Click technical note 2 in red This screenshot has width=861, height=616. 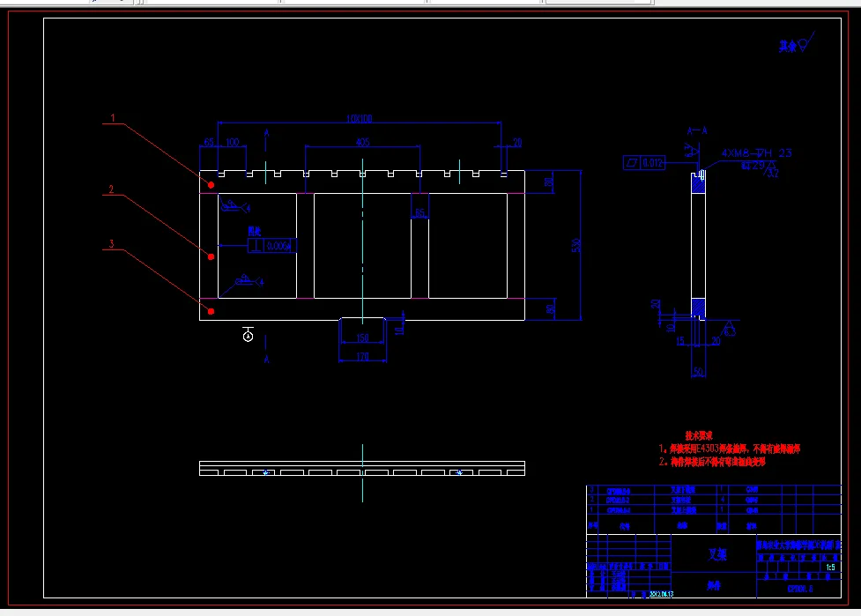(712, 462)
